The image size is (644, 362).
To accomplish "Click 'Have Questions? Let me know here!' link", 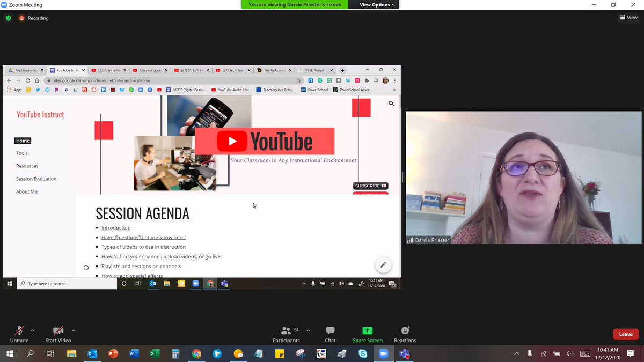I will [143, 238].
